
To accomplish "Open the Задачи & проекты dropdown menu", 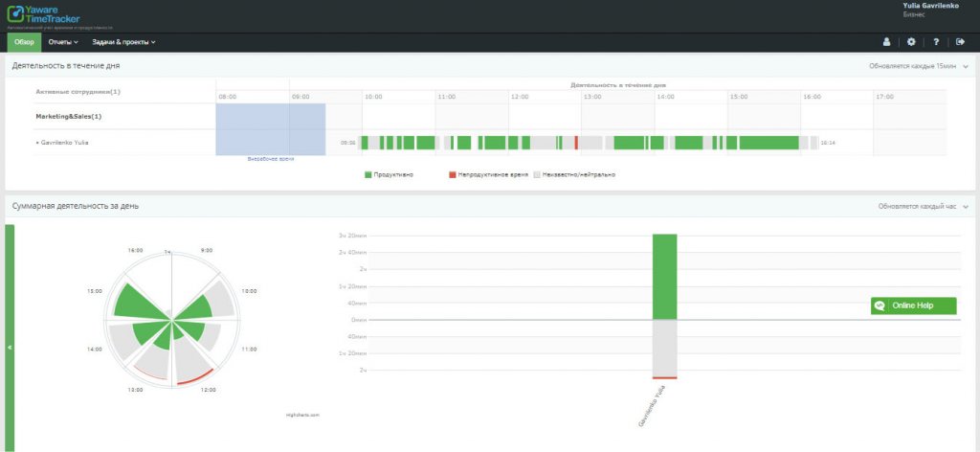I will coord(123,42).
